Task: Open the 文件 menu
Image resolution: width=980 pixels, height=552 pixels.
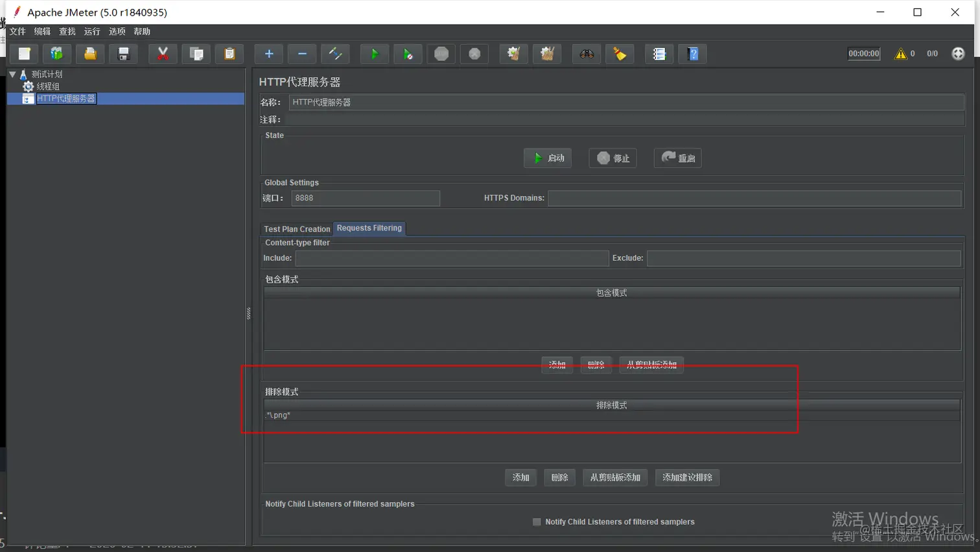Action: coord(17,31)
